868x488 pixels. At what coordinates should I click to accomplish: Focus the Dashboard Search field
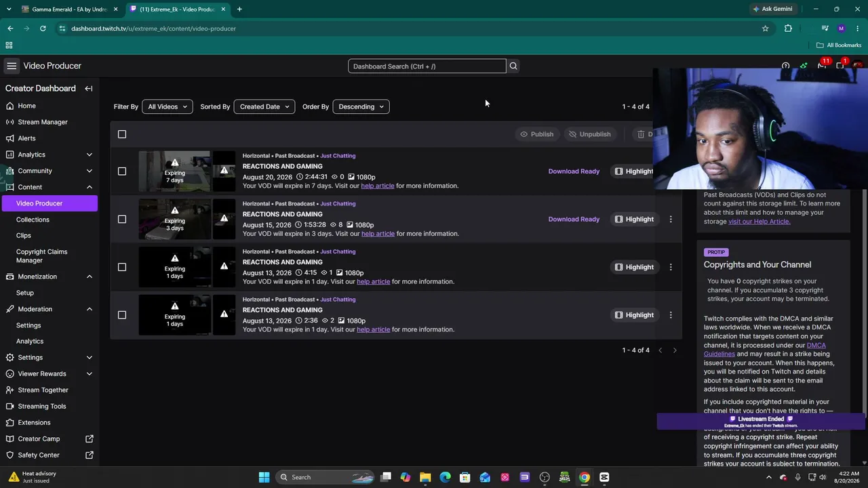pos(427,66)
